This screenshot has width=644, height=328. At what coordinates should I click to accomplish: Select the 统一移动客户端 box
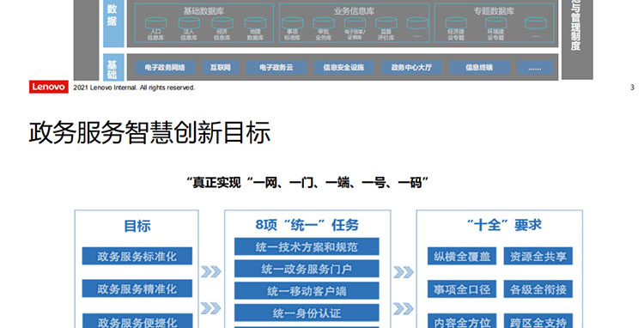pyautogui.click(x=307, y=290)
